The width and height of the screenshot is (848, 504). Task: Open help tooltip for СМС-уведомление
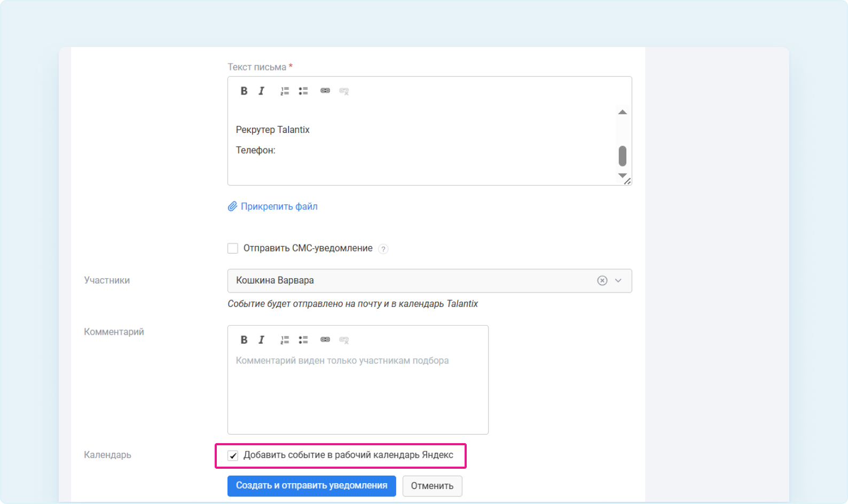[383, 249]
